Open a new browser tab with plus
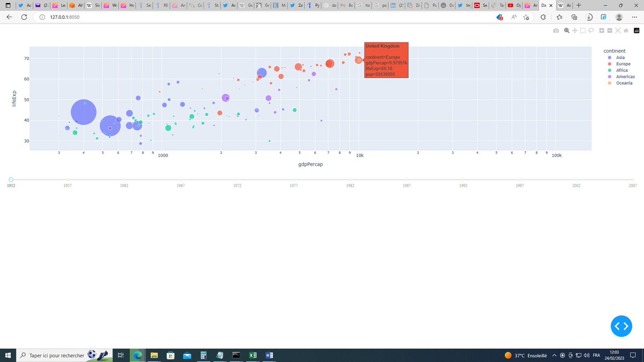644x362 pixels. [x=579, y=5]
